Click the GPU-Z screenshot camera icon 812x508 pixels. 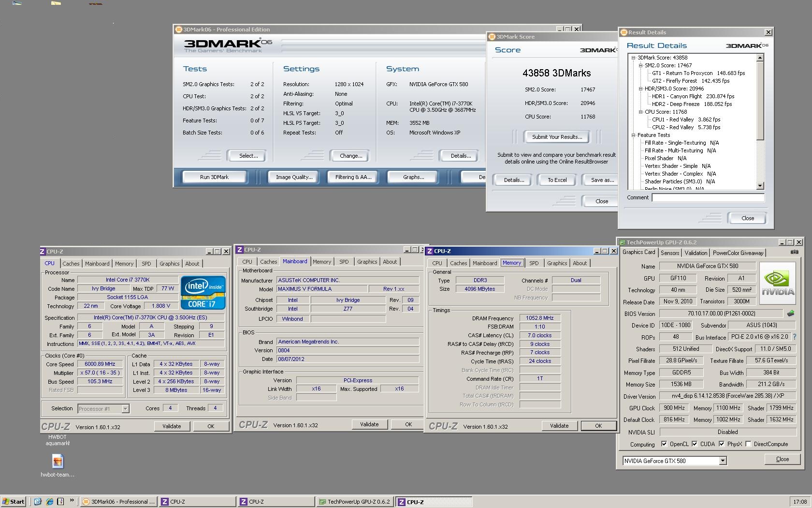pos(794,253)
